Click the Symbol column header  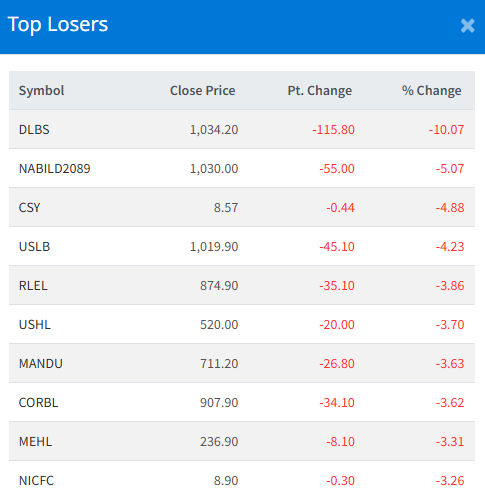pos(41,91)
